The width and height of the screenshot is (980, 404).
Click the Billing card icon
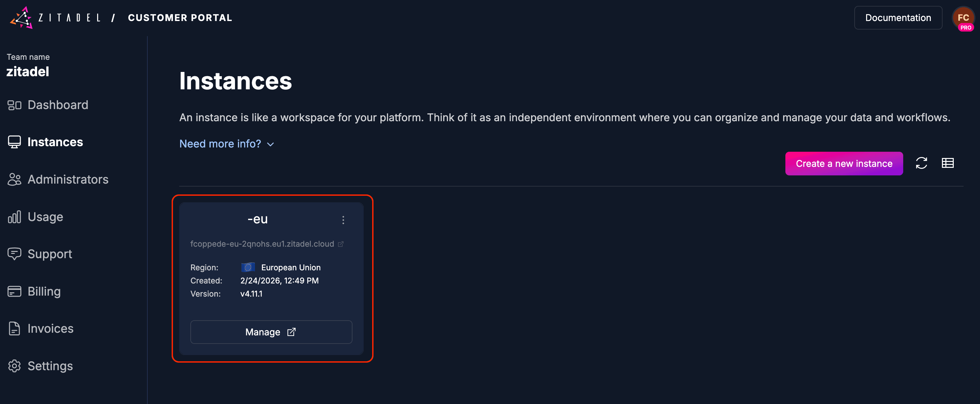(x=14, y=291)
